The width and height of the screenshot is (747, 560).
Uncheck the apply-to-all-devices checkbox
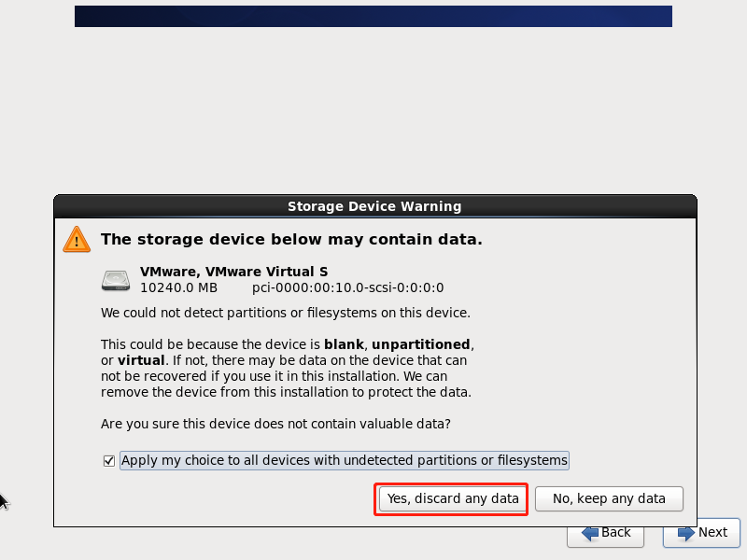click(x=109, y=461)
